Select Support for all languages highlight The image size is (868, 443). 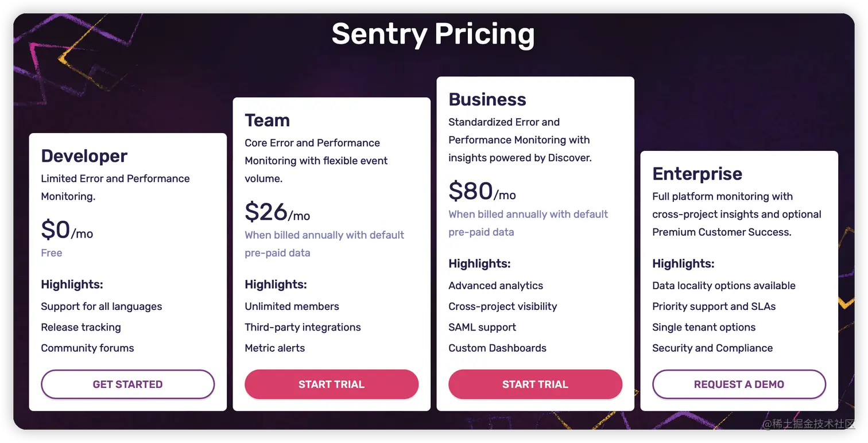(x=101, y=306)
